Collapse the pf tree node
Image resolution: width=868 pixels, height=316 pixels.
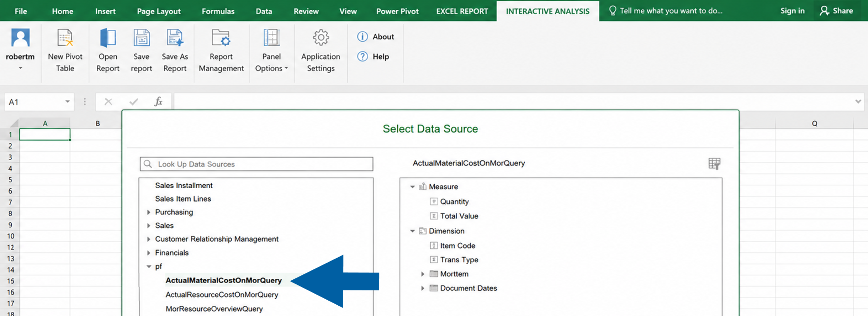(149, 267)
